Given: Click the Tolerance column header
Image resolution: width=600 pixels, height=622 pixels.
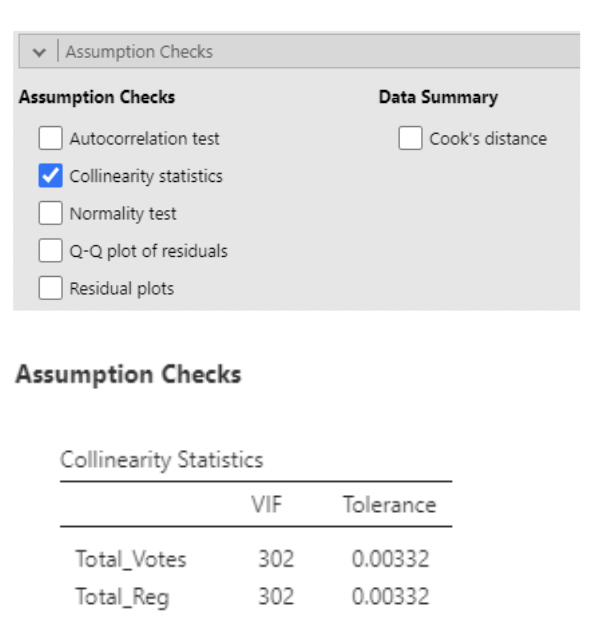Looking at the screenshot, I should (389, 505).
